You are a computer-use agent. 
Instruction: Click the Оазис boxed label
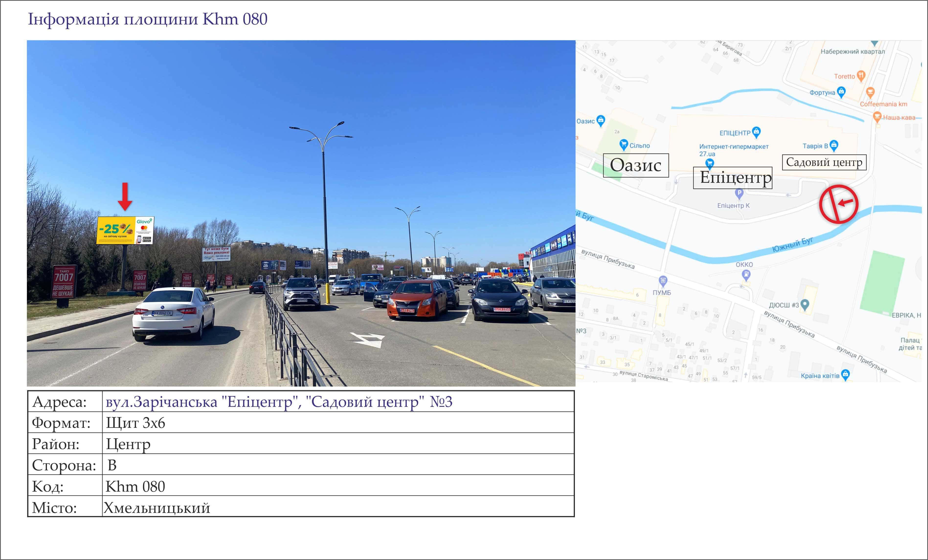coord(636,165)
